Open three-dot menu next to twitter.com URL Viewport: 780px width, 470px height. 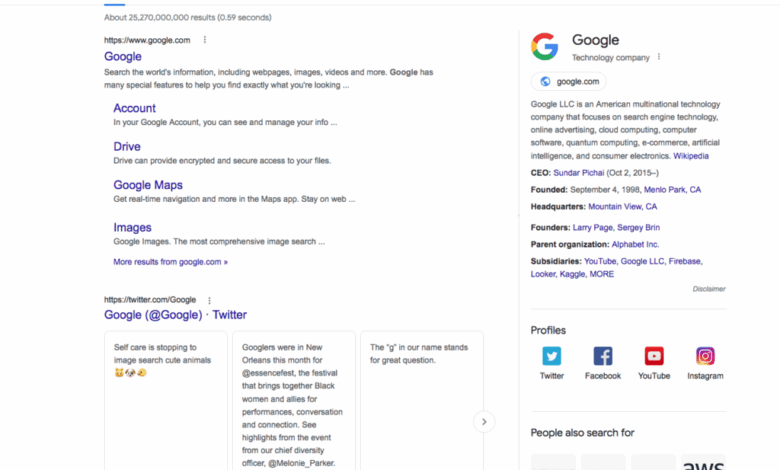(209, 300)
